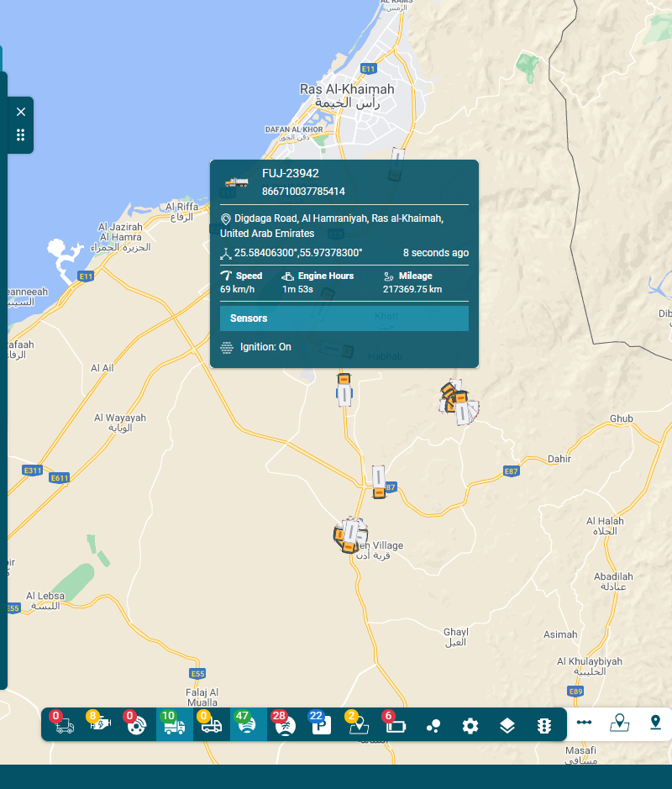Open the map location filter with badge 2
The image size is (672, 789).
click(359, 723)
